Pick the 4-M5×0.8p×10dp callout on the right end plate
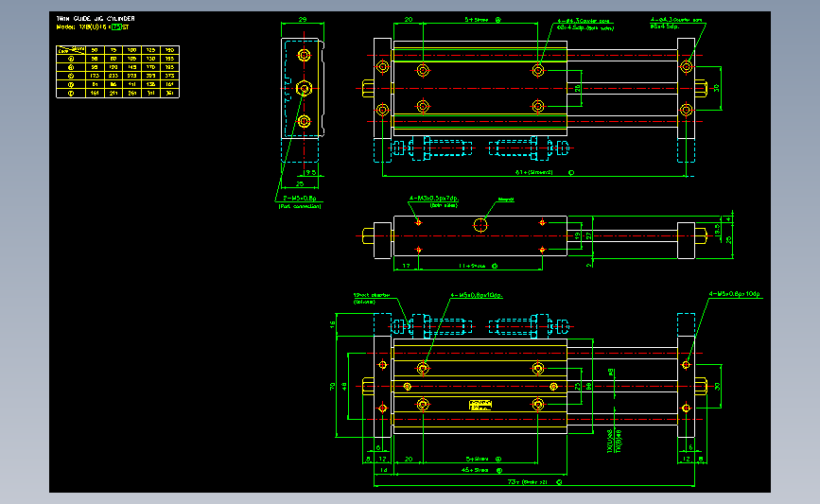This screenshot has width=820, height=504. tap(734, 294)
